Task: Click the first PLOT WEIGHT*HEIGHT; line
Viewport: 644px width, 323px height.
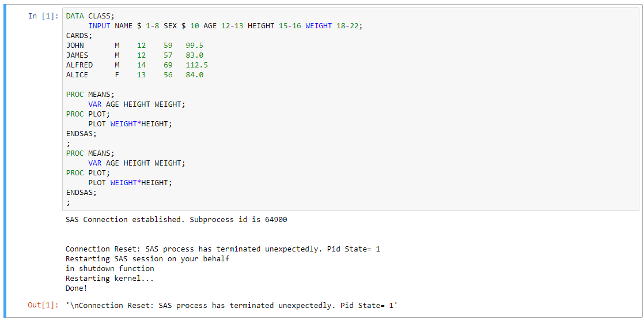Action: 130,124
